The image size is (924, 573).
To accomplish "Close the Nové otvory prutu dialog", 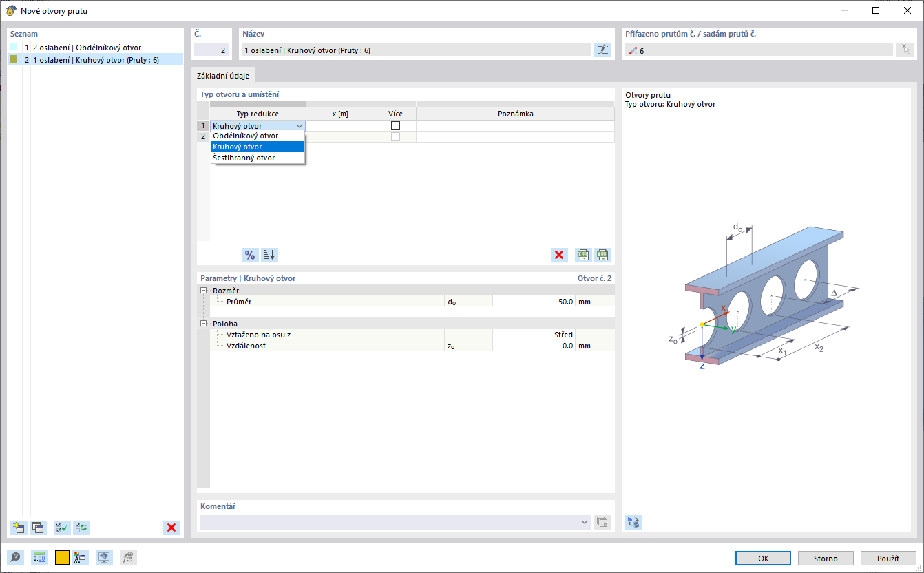I will [907, 10].
